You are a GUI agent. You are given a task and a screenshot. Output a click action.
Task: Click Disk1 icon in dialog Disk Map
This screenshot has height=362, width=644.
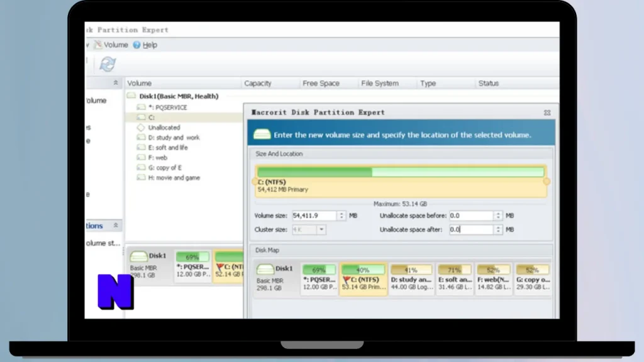point(265,269)
